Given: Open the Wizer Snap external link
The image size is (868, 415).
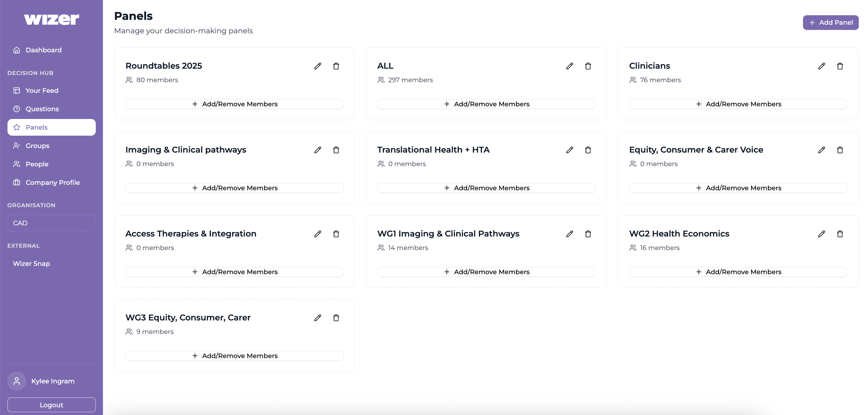Looking at the screenshot, I should click(31, 263).
